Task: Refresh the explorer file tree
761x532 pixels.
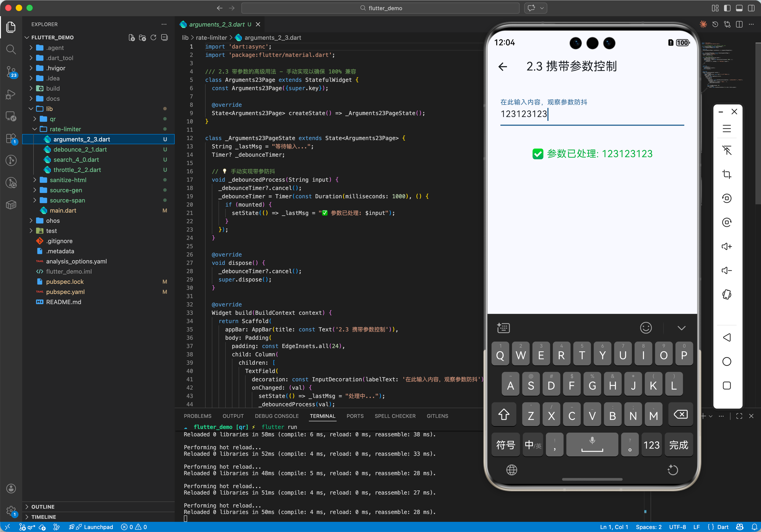Action: (x=153, y=37)
